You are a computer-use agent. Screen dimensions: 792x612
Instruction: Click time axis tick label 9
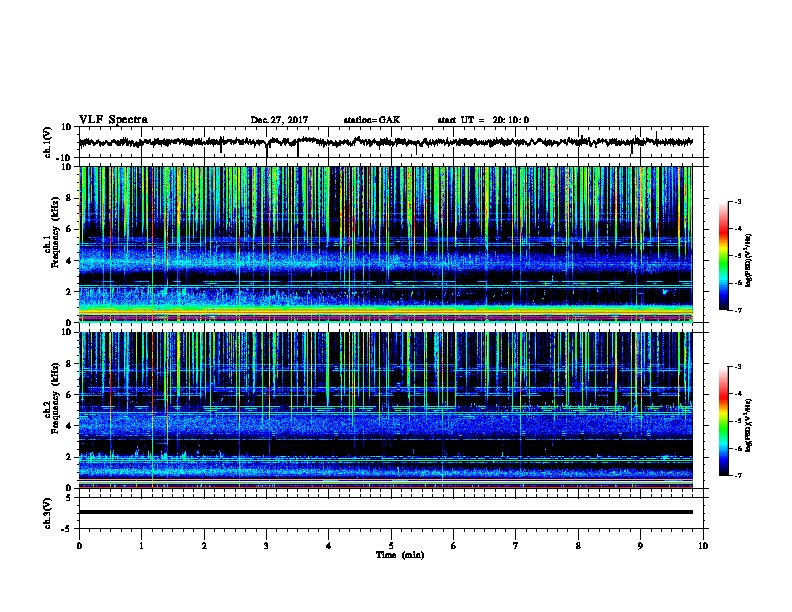tap(640, 545)
